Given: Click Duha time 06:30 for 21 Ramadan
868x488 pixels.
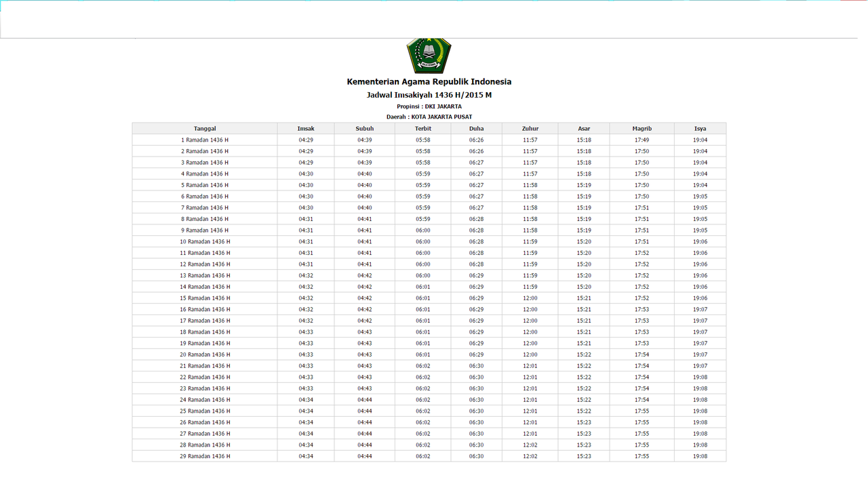Looking at the screenshot, I should click(x=477, y=366).
